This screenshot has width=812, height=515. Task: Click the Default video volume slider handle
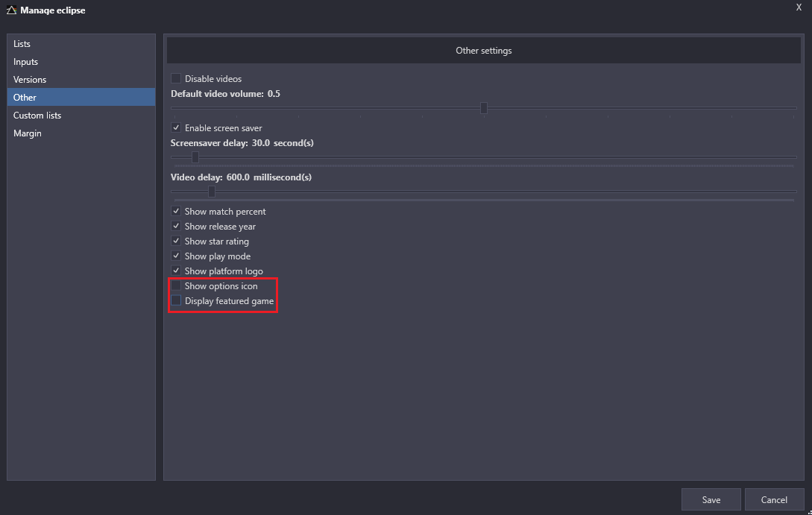click(x=484, y=107)
